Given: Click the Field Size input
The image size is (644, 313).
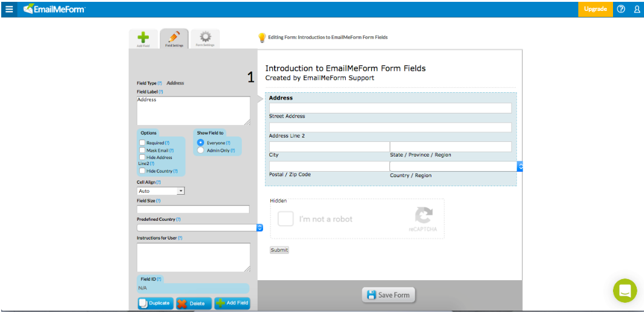Looking at the screenshot, I should pos(193,209).
